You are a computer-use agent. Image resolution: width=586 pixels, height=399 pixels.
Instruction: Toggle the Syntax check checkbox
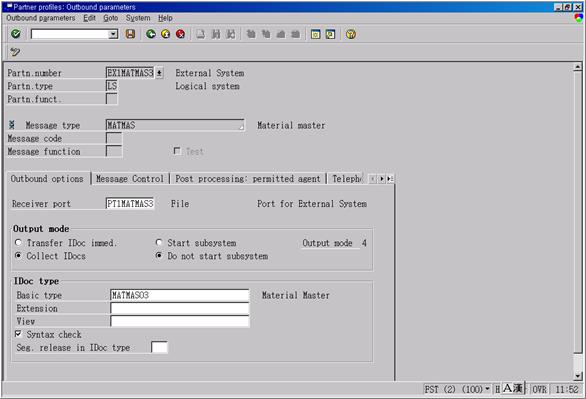18,334
